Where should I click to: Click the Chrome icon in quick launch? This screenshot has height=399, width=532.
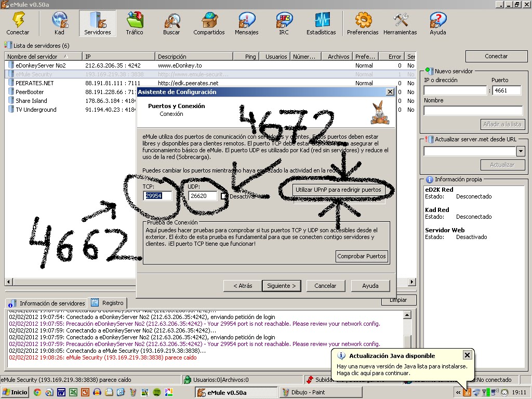click(37, 392)
